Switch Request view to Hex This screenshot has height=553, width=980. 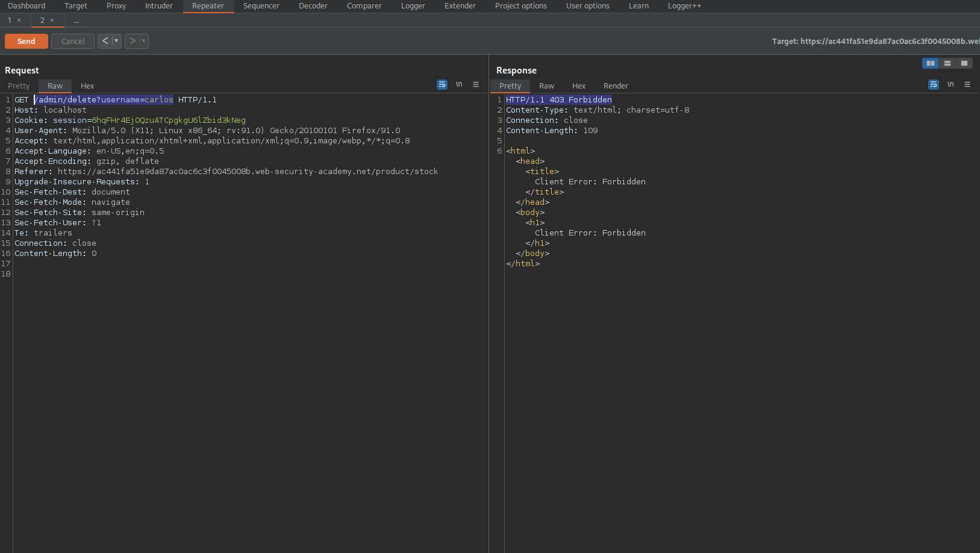click(x=87, y=86)
